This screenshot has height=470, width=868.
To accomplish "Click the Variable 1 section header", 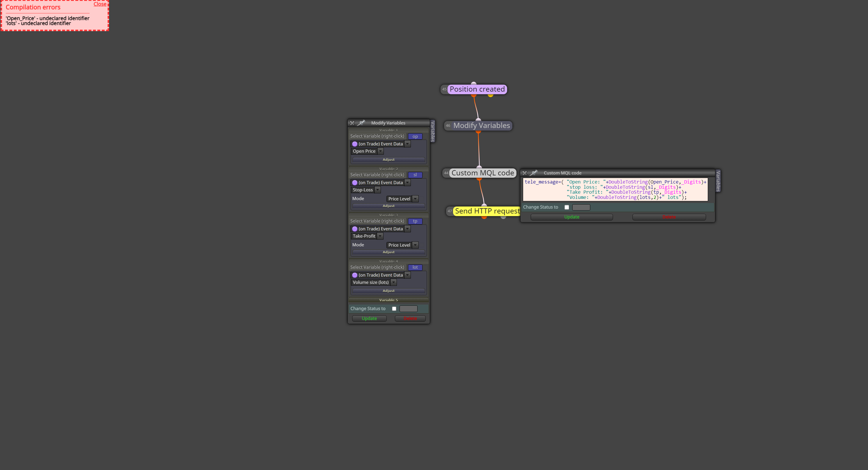I will click(388, 130).
